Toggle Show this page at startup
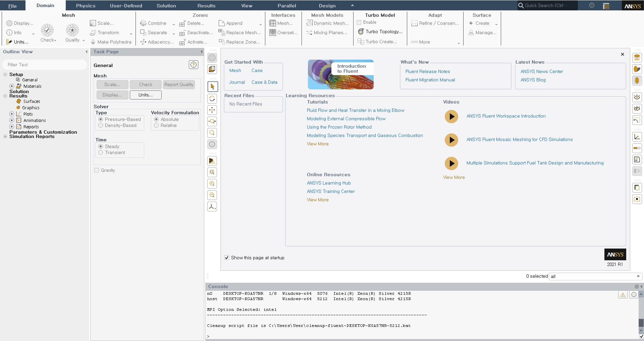The height and width of the screenshot is (341, 644). [227, 258]
